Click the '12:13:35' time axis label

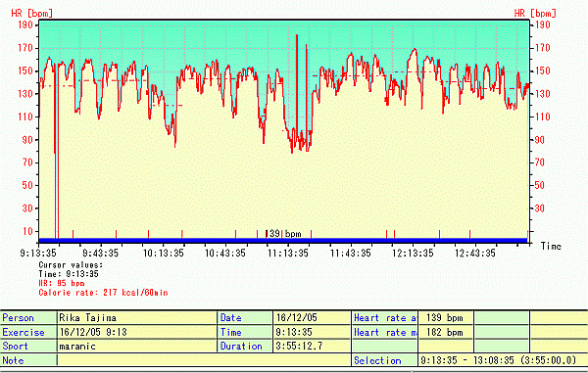tap(413, 254)
